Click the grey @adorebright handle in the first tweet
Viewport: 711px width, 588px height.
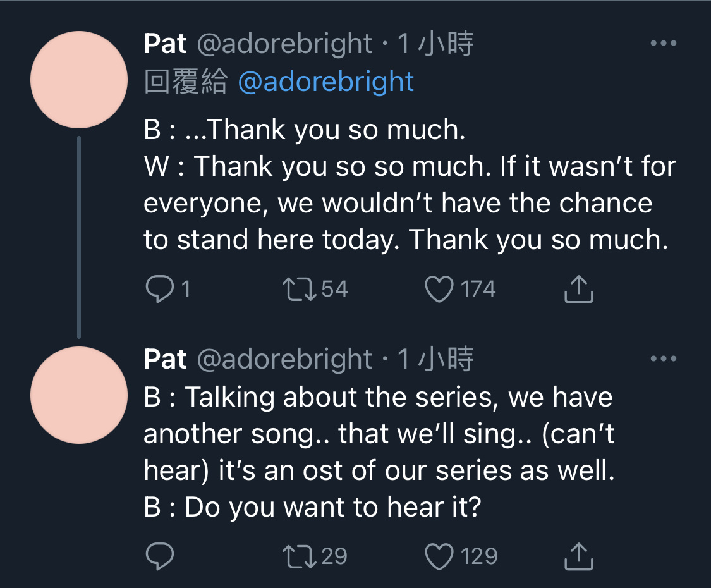coord(284,44)
